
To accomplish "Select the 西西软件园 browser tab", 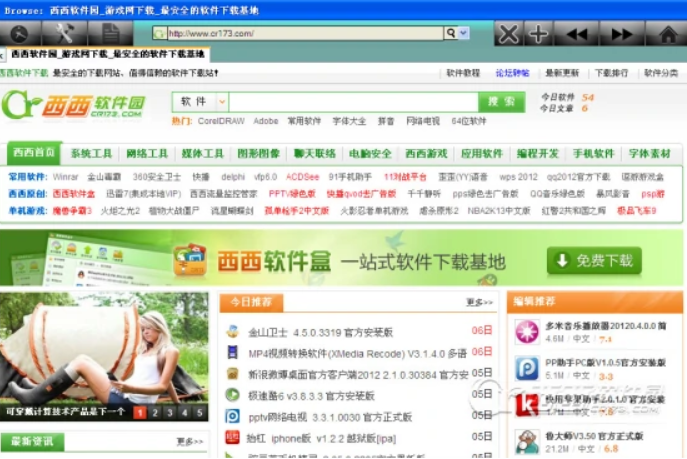I will click(107, 54).
